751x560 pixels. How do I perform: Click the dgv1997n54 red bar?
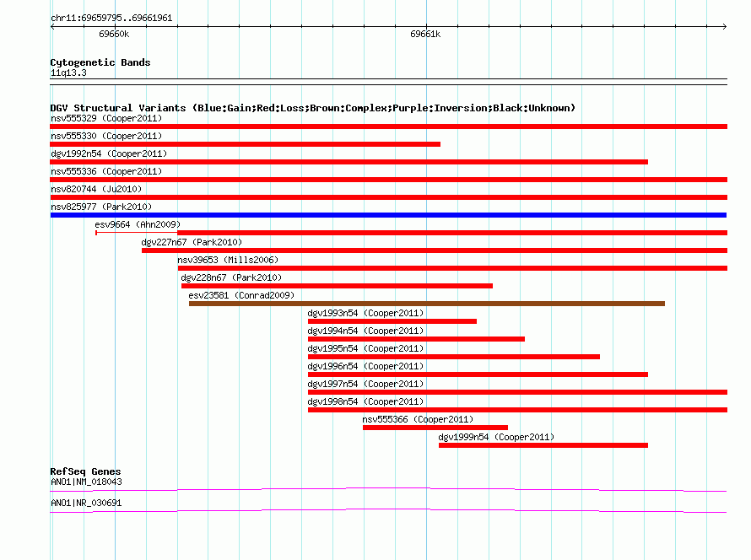(518, 392)
